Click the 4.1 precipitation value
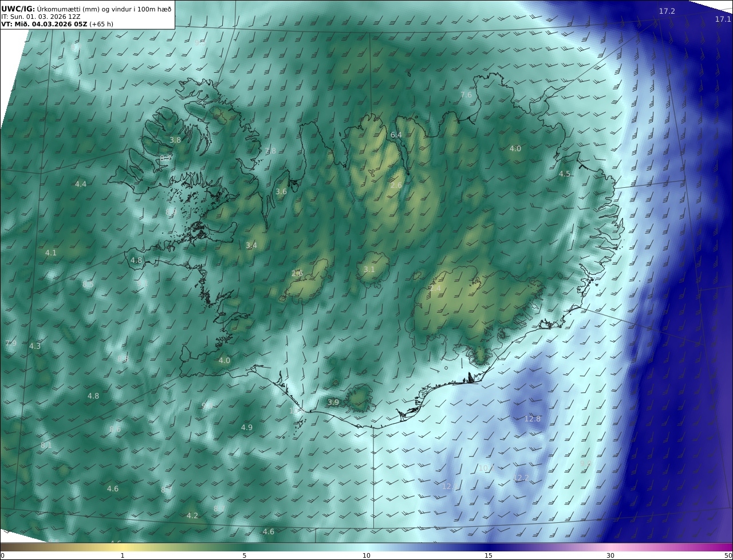Image resolution: width=733 pixels, height=560 pixels. click(x=51, y=253)
